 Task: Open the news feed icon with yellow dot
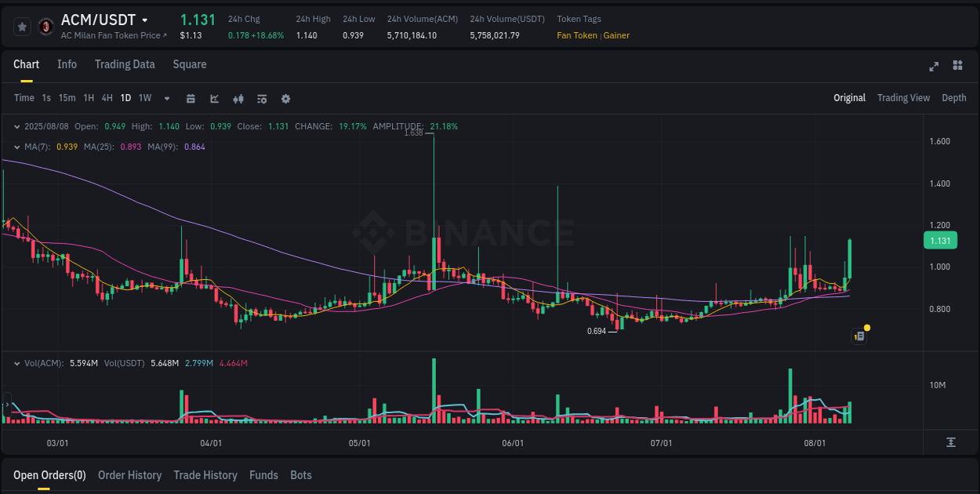point(858,336)
